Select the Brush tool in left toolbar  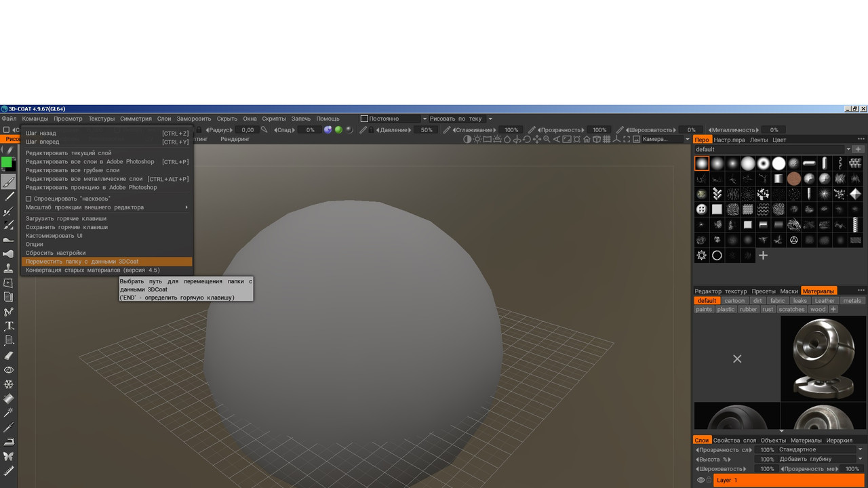[x=9, y=181]
